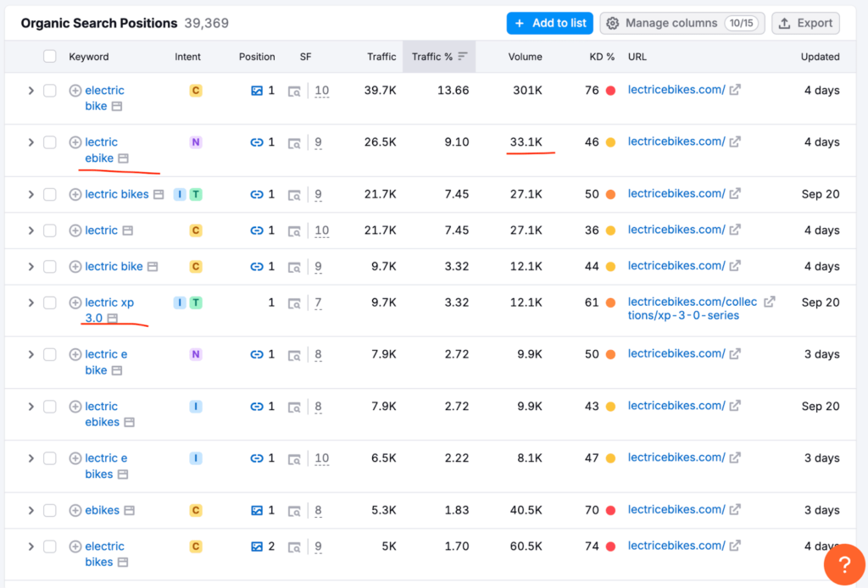Open SERP snapshot icon for 'lectric ebike' row

click(x=124, y=158)
